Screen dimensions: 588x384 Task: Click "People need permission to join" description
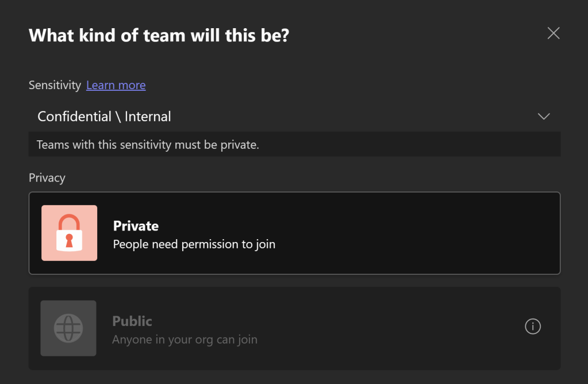click(194, 244)
